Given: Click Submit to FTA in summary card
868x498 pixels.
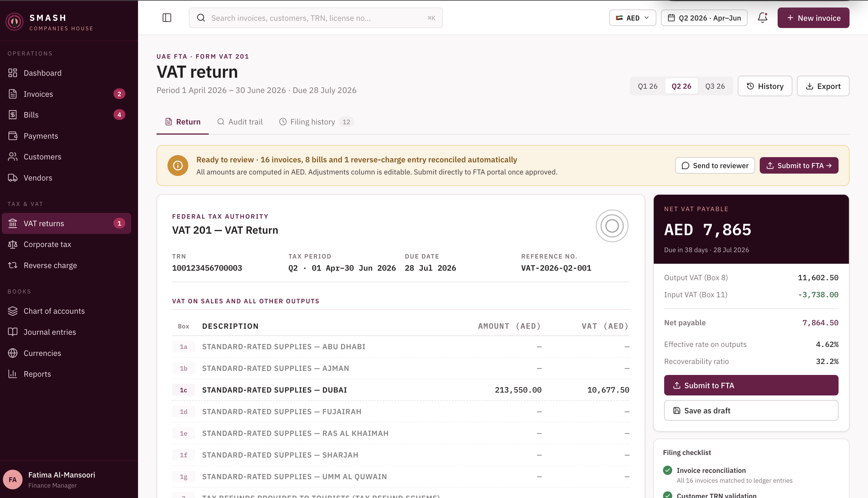Looking at the screenshot, I should 751,385.
